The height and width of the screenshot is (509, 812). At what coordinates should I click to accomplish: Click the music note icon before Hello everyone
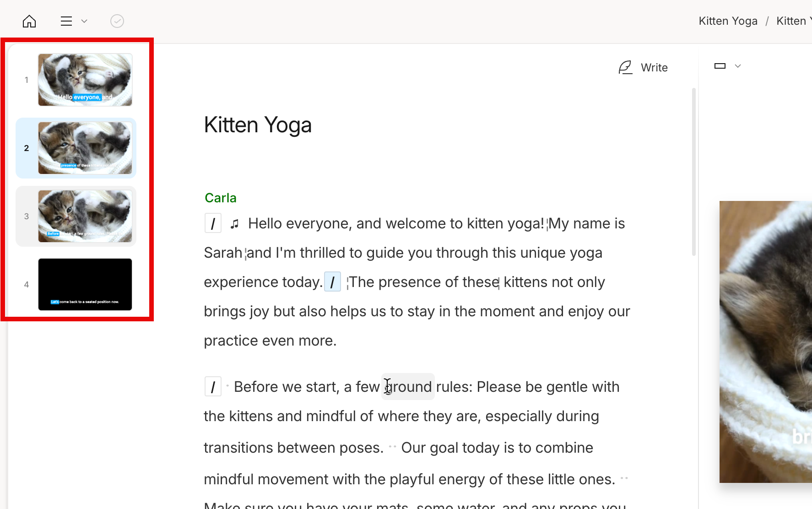(235, 224)
